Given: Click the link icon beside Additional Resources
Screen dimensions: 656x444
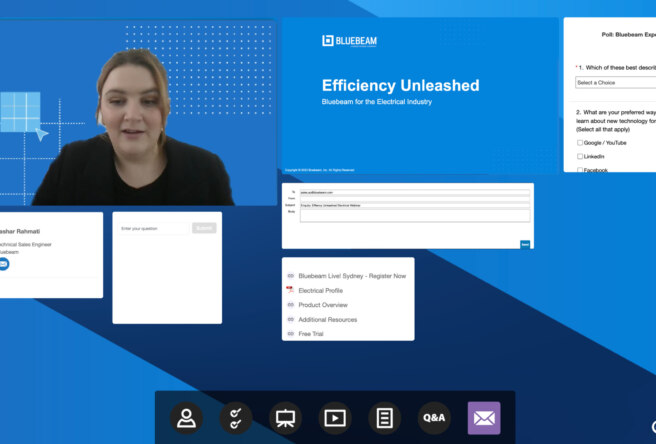Looking at the screenshot, I should [x=291, y=319].
